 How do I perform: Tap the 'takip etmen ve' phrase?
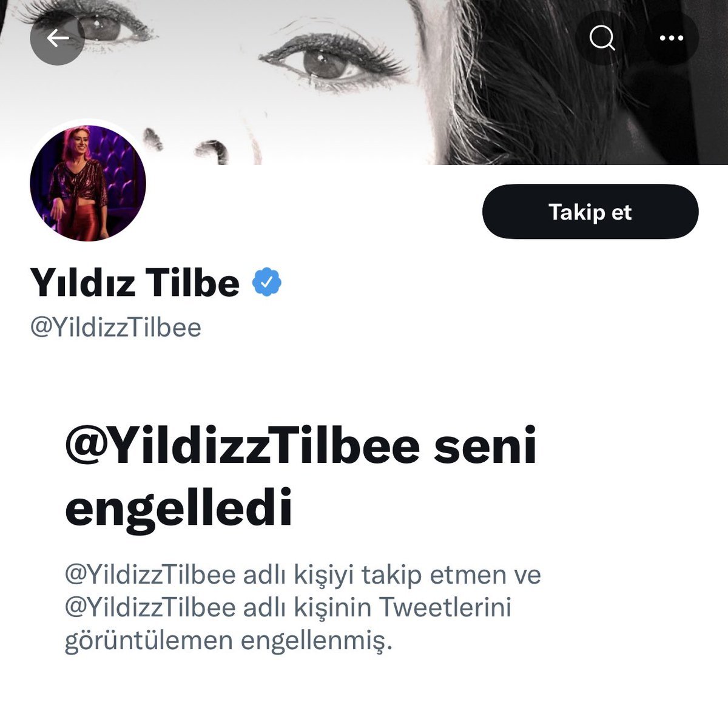pyautogui.click(x=451, y=575)
